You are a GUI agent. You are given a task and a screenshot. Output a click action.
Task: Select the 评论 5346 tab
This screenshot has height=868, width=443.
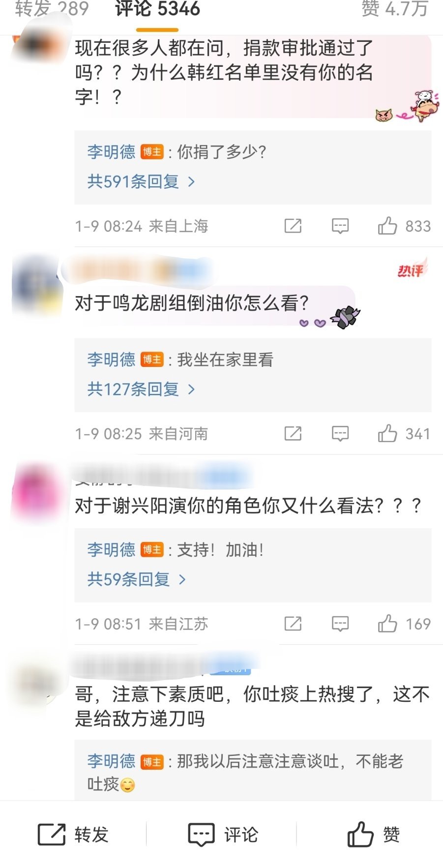click(x=157, y=9)
